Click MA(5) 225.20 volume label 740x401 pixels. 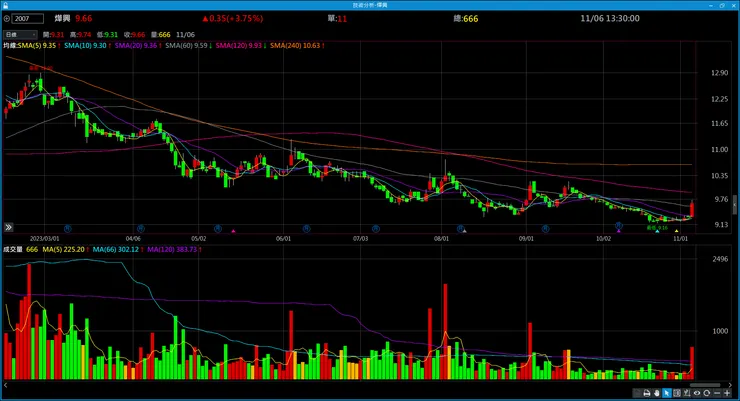(x=63, y=249)
